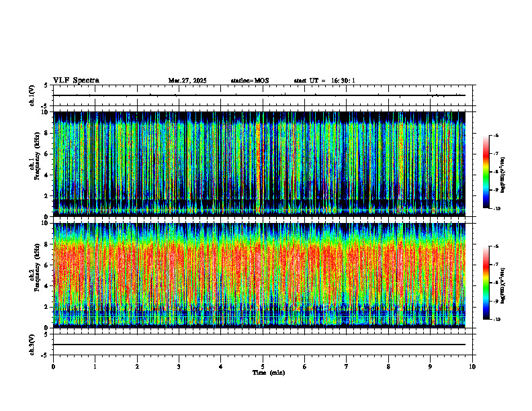The image size is (532, 411).
Task: Click the ch.2 spectrogram colorbar
Action: coord(486,283)
